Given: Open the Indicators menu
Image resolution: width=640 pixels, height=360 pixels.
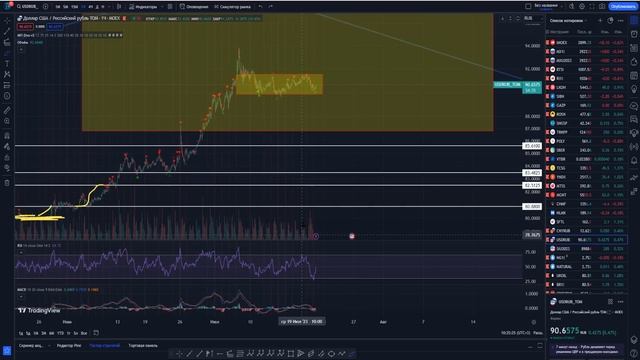Looking at the screenshot, I should click(x=143, y=7).
